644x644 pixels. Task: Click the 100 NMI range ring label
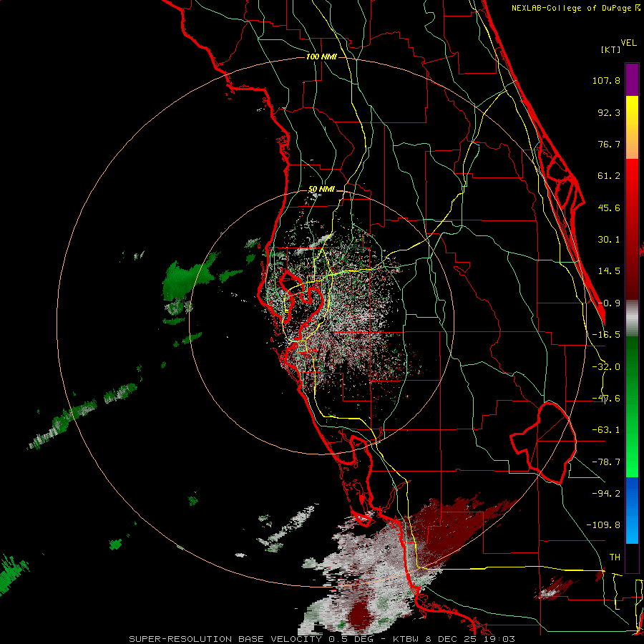coord(321,57)
